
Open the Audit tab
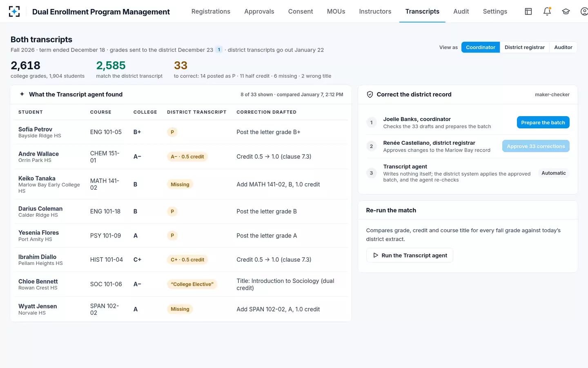[461, 11]
